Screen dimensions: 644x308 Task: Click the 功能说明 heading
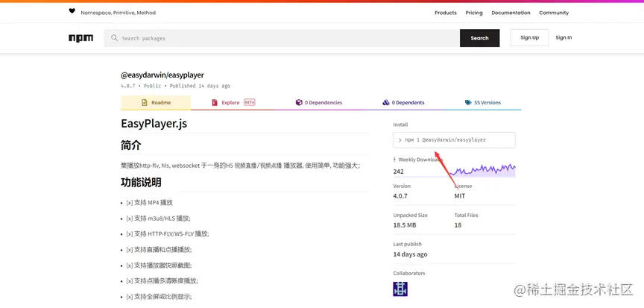click(x=141, y=182)
